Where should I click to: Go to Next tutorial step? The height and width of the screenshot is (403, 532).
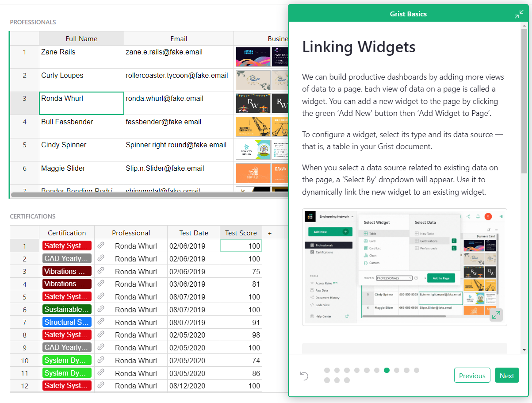[x=506, y=376]
